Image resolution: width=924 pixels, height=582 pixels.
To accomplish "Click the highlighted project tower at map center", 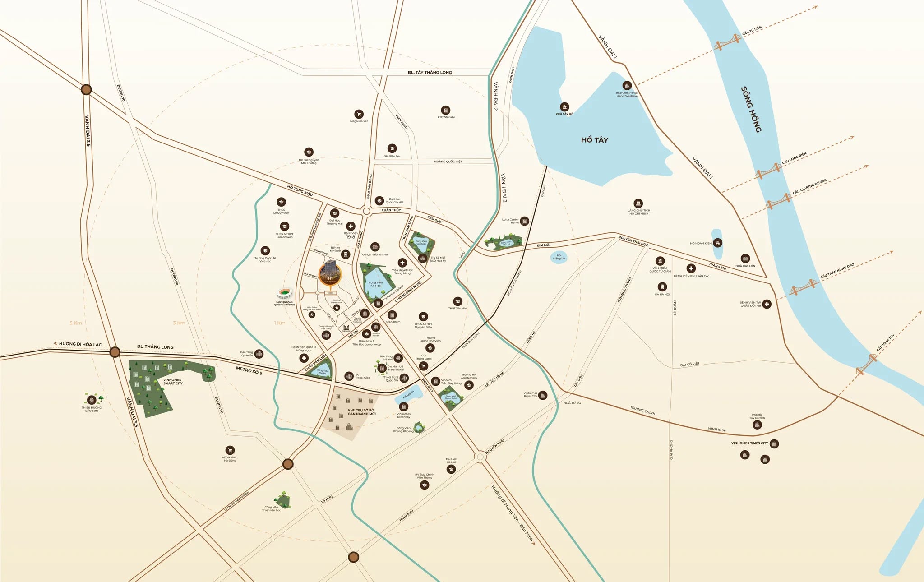I will (x=330, y=273).
